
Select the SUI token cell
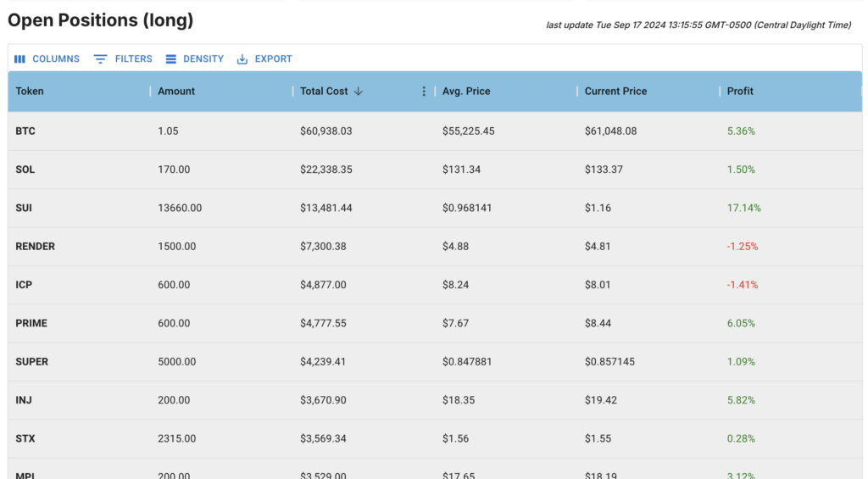click(x=79, y=208)
